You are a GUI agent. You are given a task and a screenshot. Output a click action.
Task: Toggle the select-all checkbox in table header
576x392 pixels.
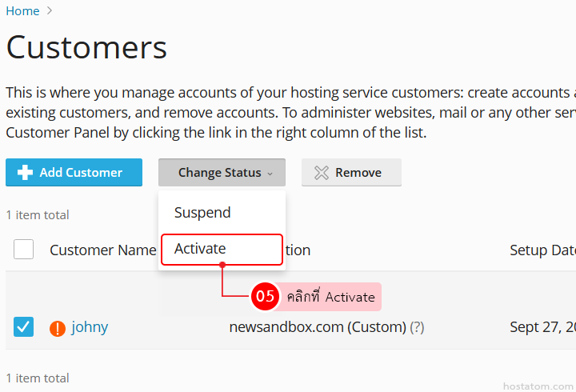pos(24,250)
